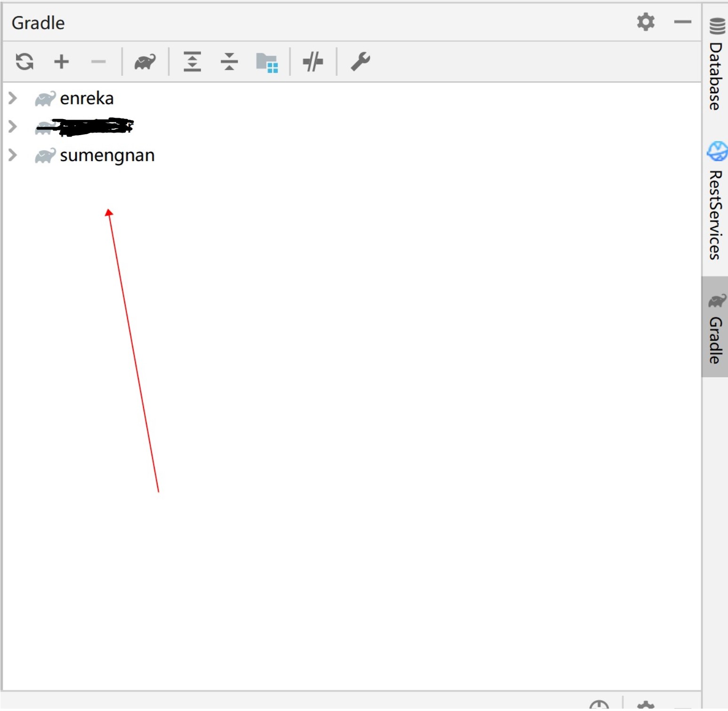Select the enreka project row
The height and width of the screenshot is (711, 728).
[352, 98]
